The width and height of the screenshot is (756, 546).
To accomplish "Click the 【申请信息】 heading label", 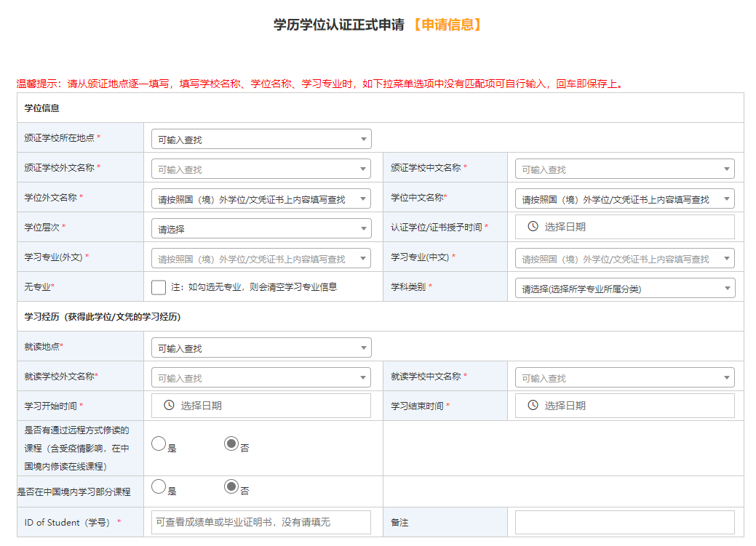I will (446, 25).
